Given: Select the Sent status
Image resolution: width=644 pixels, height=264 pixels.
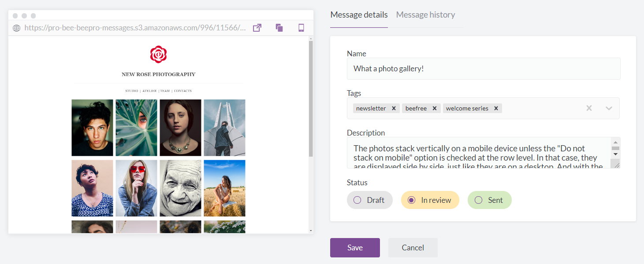Looking at the screenshot, I should tap(489, 200).
